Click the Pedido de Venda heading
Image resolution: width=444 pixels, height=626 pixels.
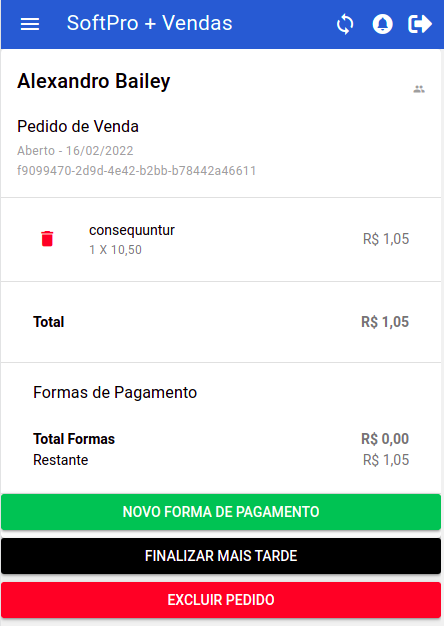point(78,127)
